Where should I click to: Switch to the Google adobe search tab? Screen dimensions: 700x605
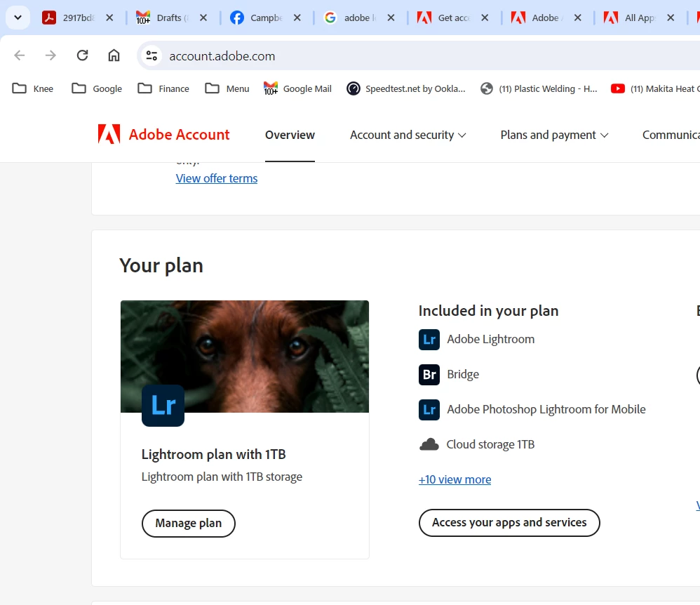tap(350, 18)
